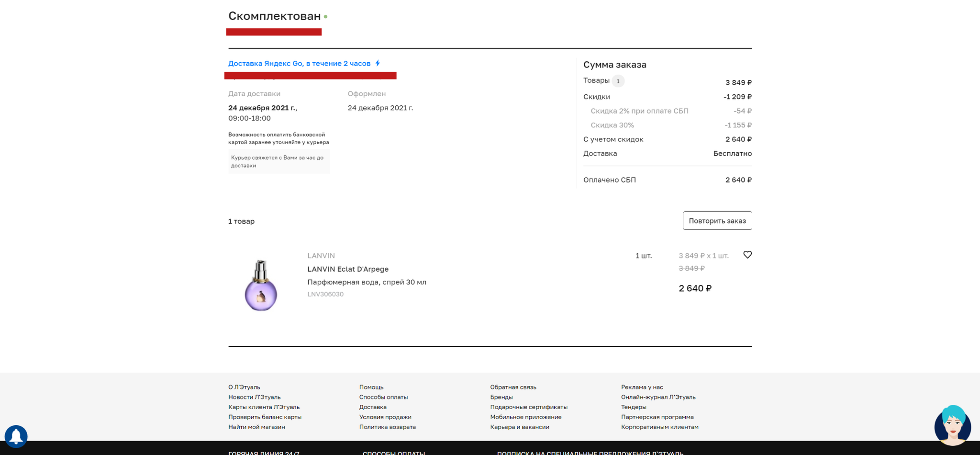Open Политика возврата footer link
The height and width of the screenshot is (455, 980).
tap(388, 427)
